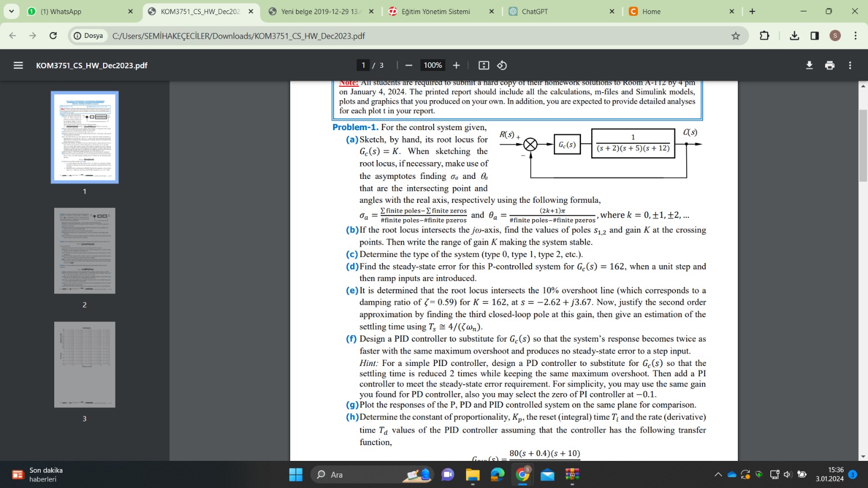Toggle the bookmark star for this page
The image size is (868, 488).
click(735, 36)
